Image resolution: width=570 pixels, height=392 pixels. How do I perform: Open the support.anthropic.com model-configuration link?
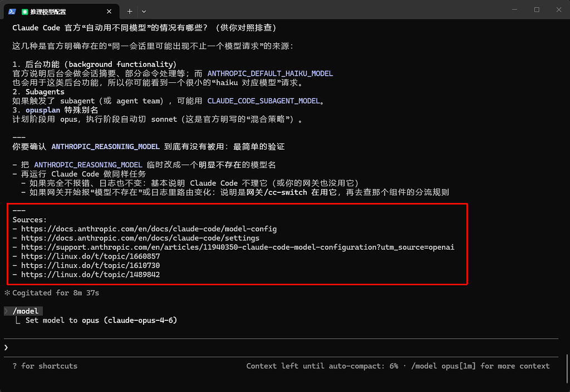pos(237,247)
